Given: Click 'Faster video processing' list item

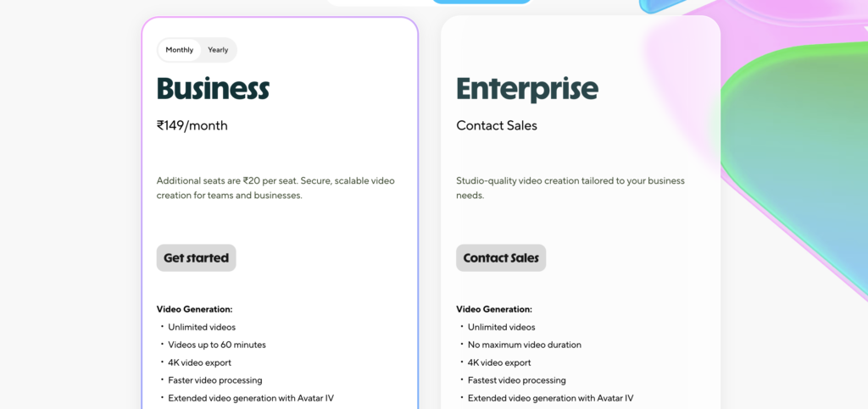Looking at the screenshot, I should click(x=215, y=380).
